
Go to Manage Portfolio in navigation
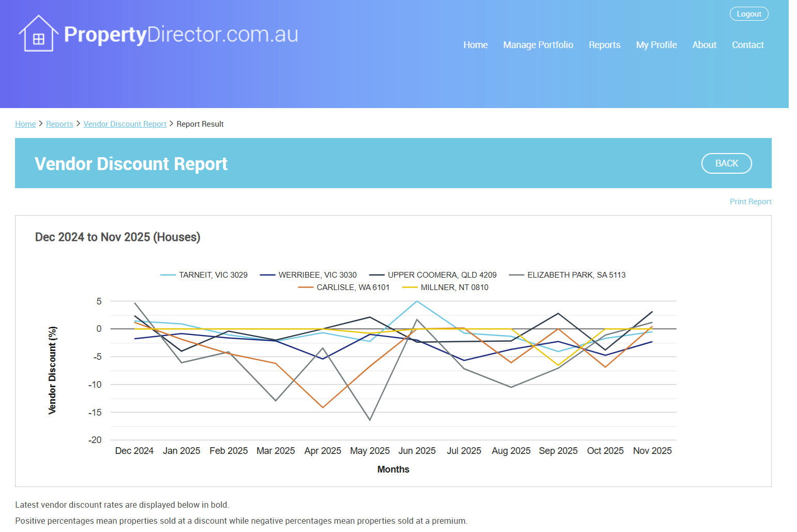(x=538, y=45)
